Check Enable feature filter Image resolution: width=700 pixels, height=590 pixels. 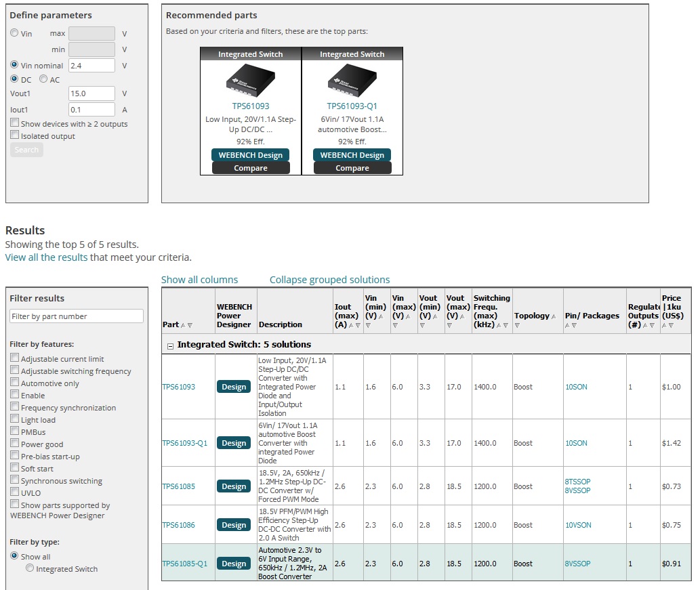(15, 394)
